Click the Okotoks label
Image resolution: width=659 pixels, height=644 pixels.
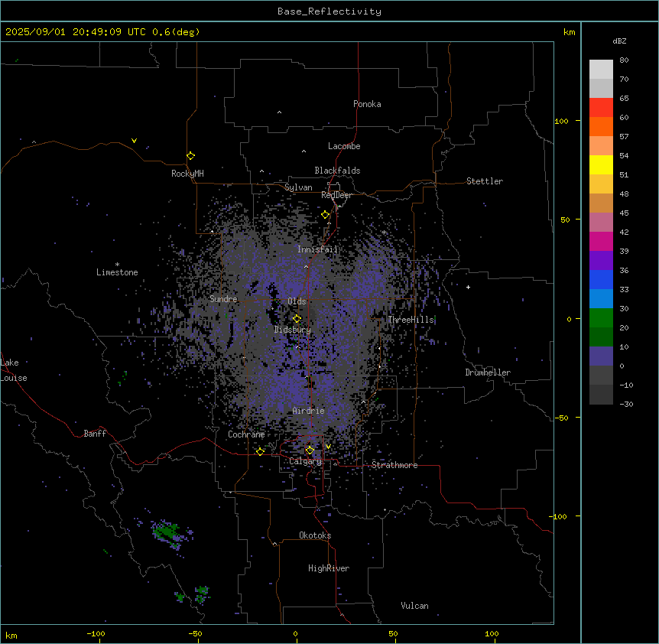(315, 535)
